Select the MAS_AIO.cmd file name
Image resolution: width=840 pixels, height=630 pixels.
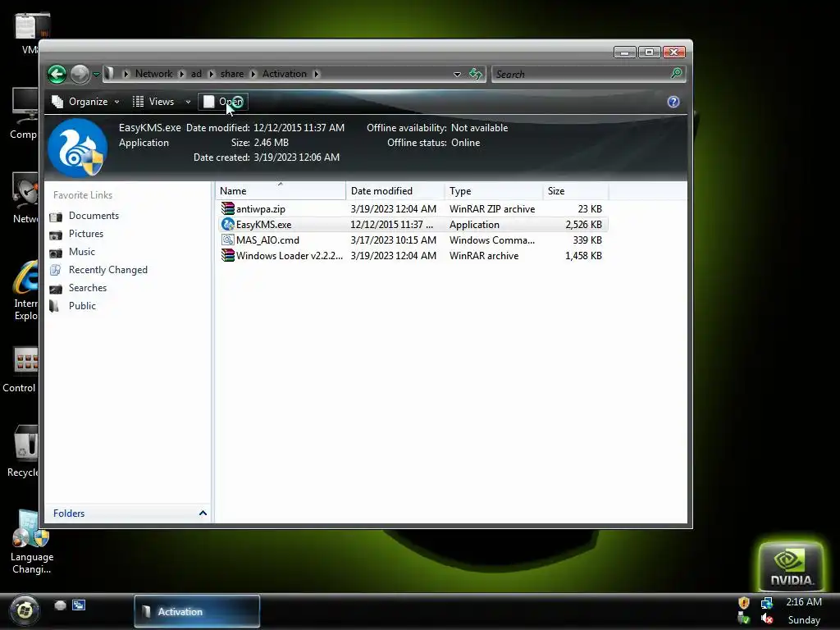(x=268, y=240)
